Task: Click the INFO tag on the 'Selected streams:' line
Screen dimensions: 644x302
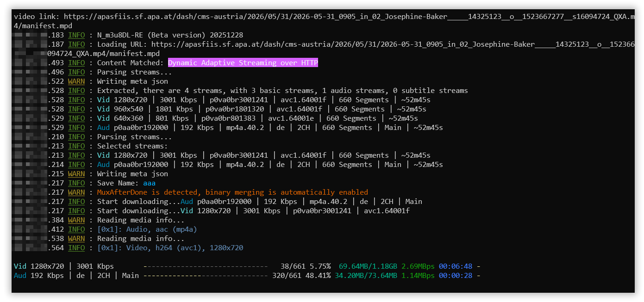Action: pyautogui.click(x=76, y=146)
